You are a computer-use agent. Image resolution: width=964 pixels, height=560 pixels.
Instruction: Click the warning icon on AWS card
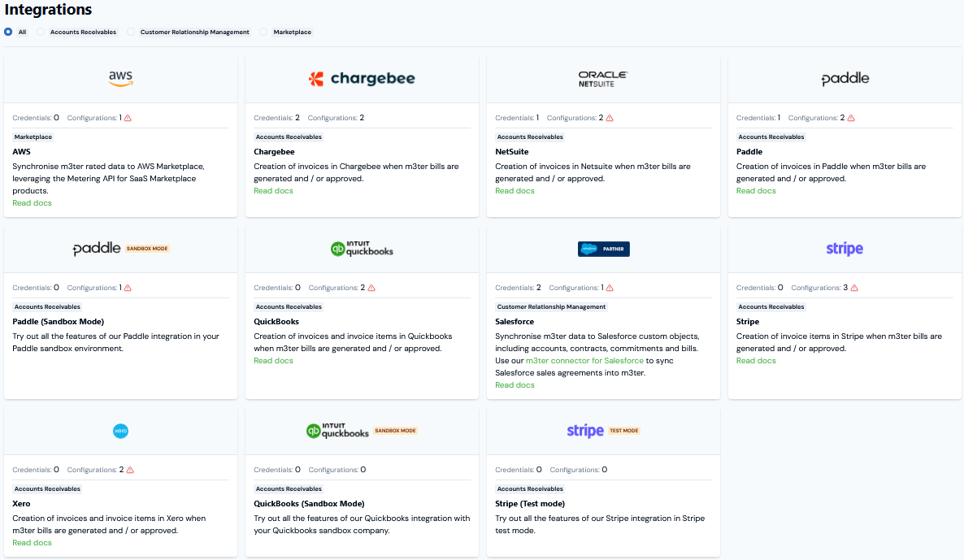click(128, 118)
